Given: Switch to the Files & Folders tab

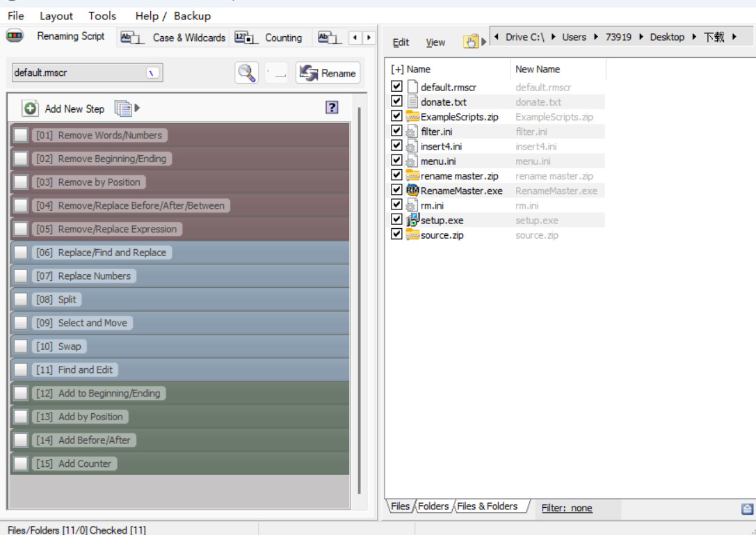Looking at the screenshot, I should pos(487,506).
